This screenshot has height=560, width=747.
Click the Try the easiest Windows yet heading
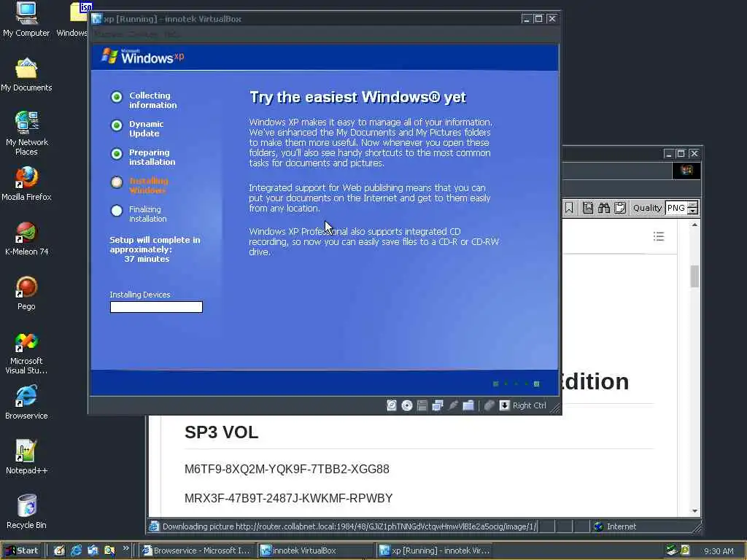coord(357,97)
